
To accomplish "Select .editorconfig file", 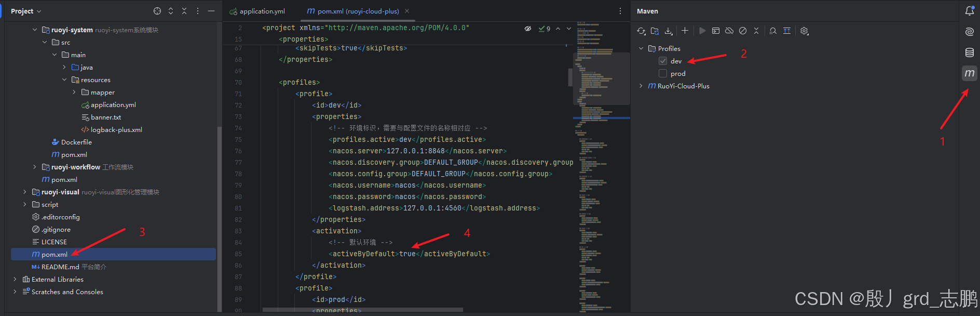I will click(56, 217).
